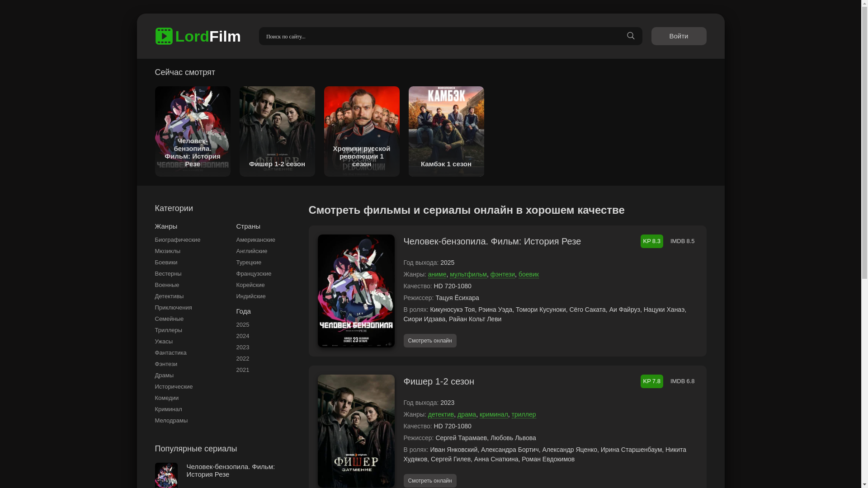868x488 pixels.
Task: Filter by year 2023 in sidebar
Action: pyautogui.click(x=242, y=347)
